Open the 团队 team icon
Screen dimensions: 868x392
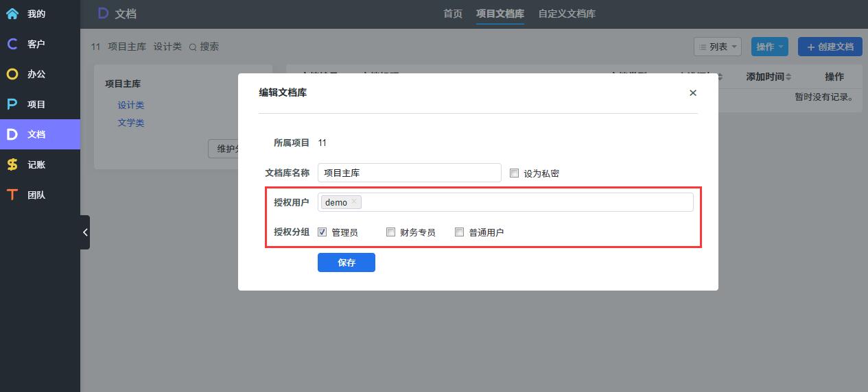click(x=12, y=195)
